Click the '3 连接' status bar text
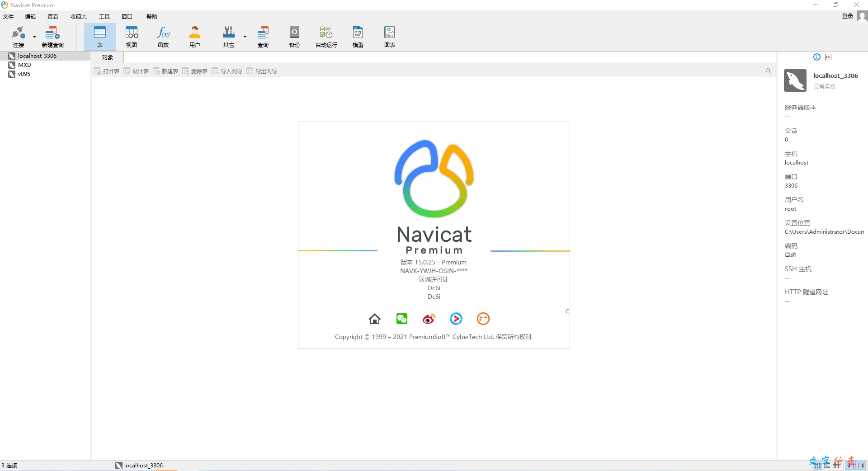Image resolution: width=868 pixels, height=471 pixels. pos(9,466)
